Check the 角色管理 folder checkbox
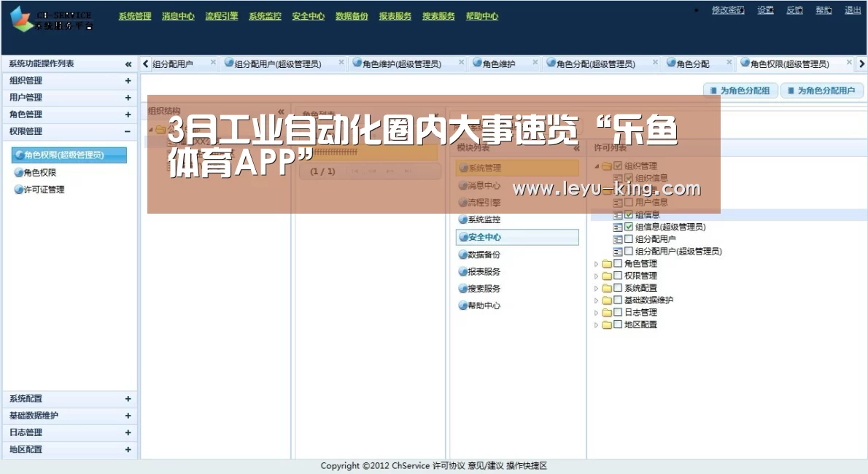This screenshot has height=474, width=868. [618, 263]
